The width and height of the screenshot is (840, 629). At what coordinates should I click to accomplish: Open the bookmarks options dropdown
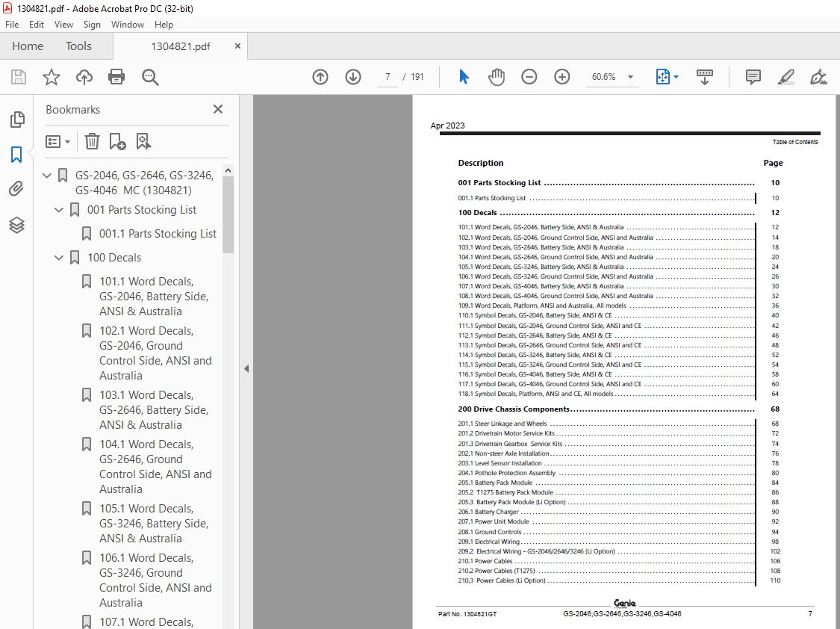coord(57,141)
